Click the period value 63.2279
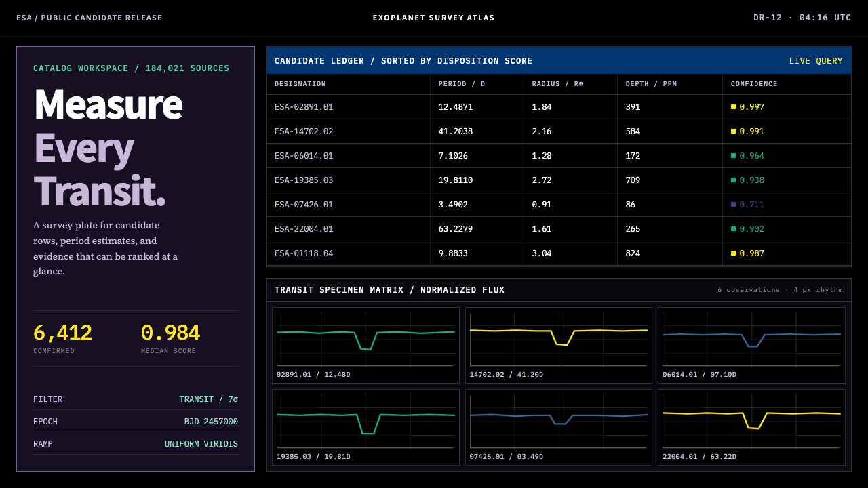 pyautogui.click(x=456, y=229)
